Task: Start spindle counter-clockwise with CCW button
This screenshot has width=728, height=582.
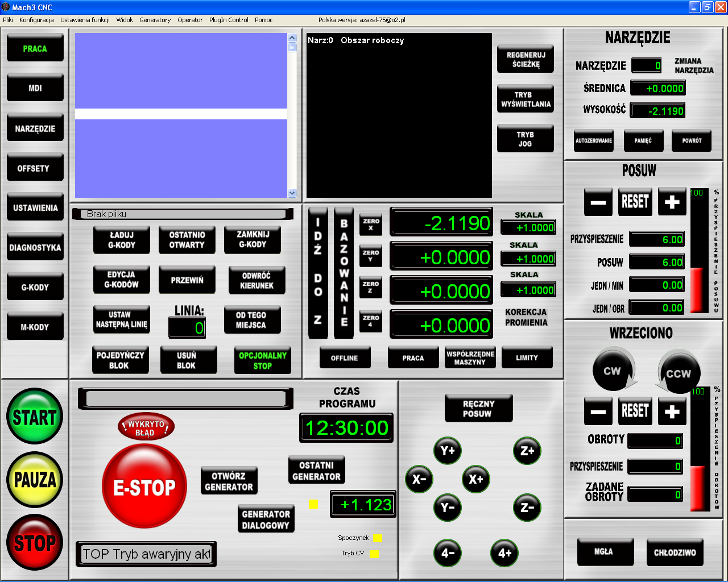Action: 679,373
